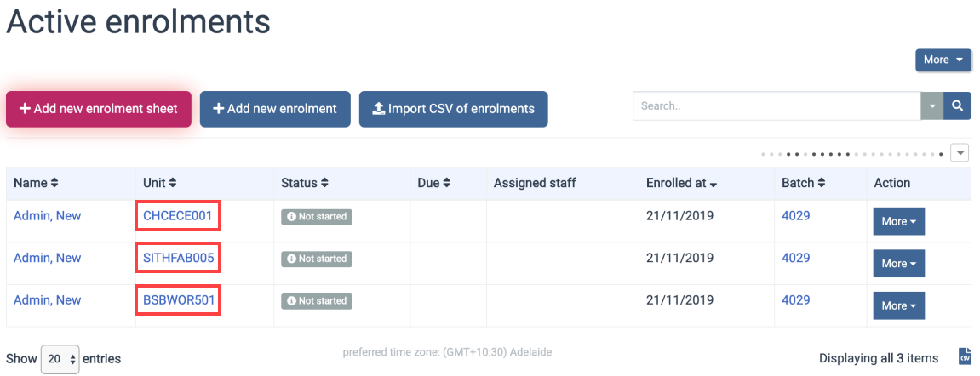Sort by Unit column arrows
Viewport: 980px width, 376px height.
coord(173,183)
